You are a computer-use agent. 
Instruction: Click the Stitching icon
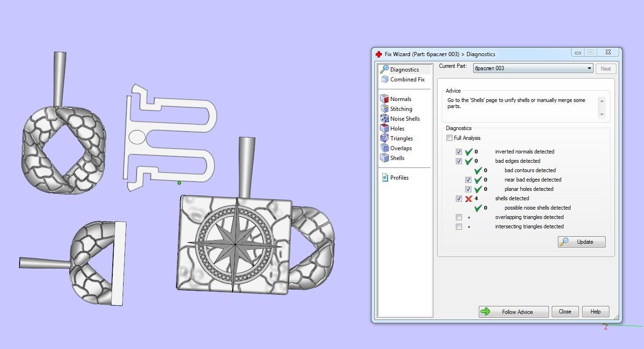point(385,109)
